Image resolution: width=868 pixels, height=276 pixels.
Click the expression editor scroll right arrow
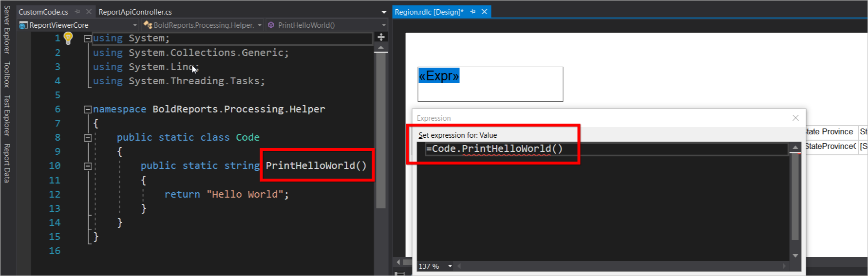coord(784,266)
